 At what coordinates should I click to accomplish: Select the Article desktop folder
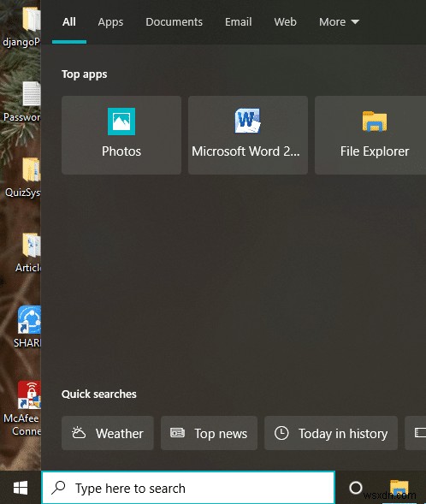(28, 252)
